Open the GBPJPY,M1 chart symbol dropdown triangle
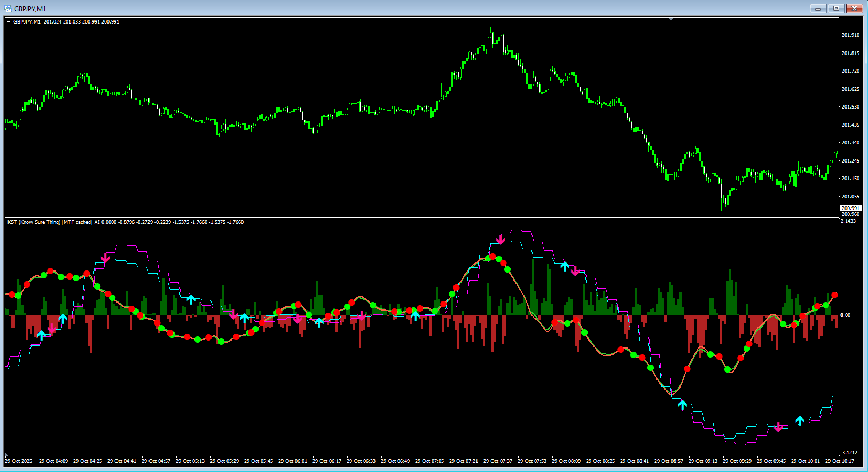The width and height of the screenshot is (868, 472). (9, 22)
